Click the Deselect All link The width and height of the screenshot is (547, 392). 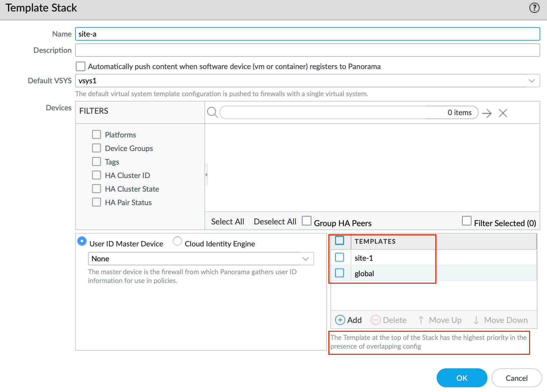(x=275, y=222)
